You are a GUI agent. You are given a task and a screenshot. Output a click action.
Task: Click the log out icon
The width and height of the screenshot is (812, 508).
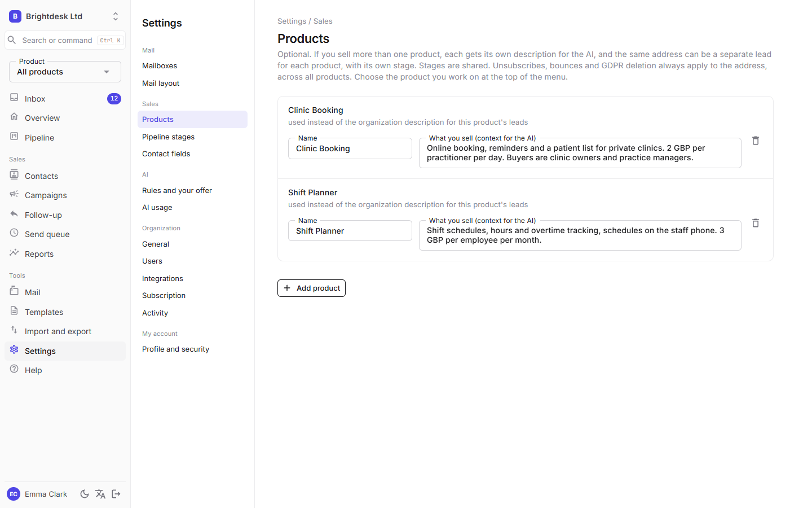pyautogui.click(x=116, y=494)
